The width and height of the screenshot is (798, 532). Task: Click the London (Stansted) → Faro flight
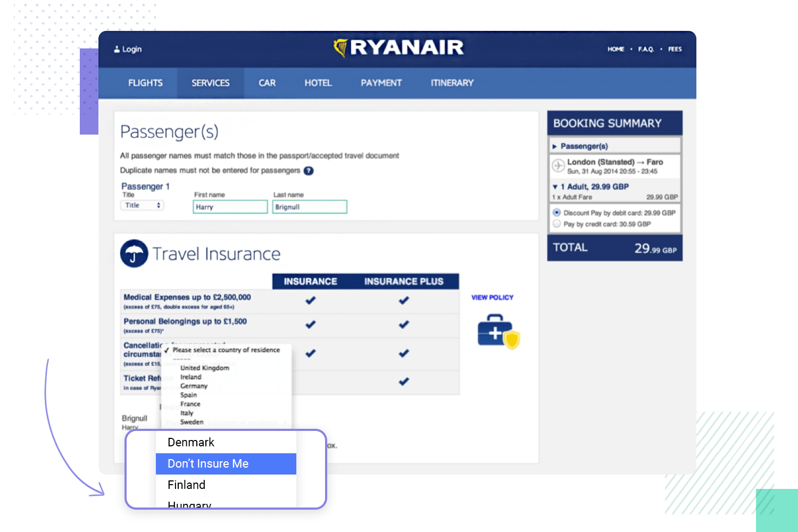615,166
